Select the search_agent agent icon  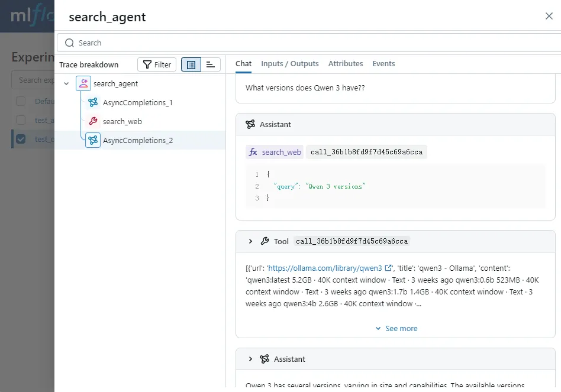point(83,83)
